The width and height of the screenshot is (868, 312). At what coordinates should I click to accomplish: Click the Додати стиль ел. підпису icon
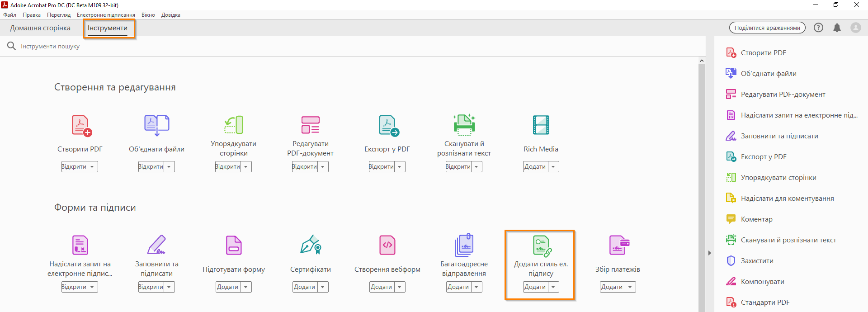542,246
